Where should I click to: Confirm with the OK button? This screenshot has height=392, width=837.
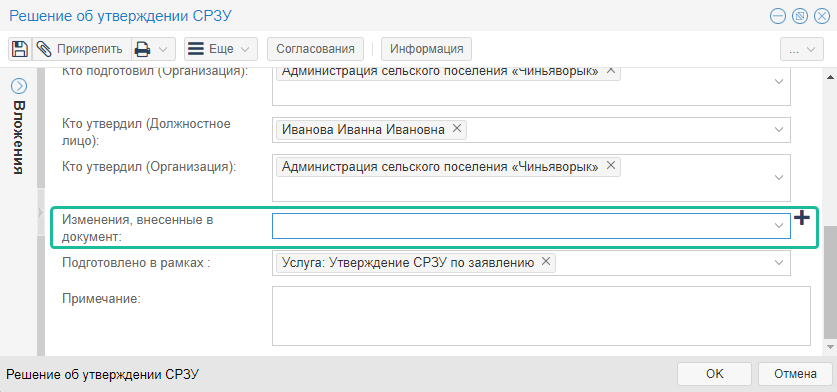point(714,374)
